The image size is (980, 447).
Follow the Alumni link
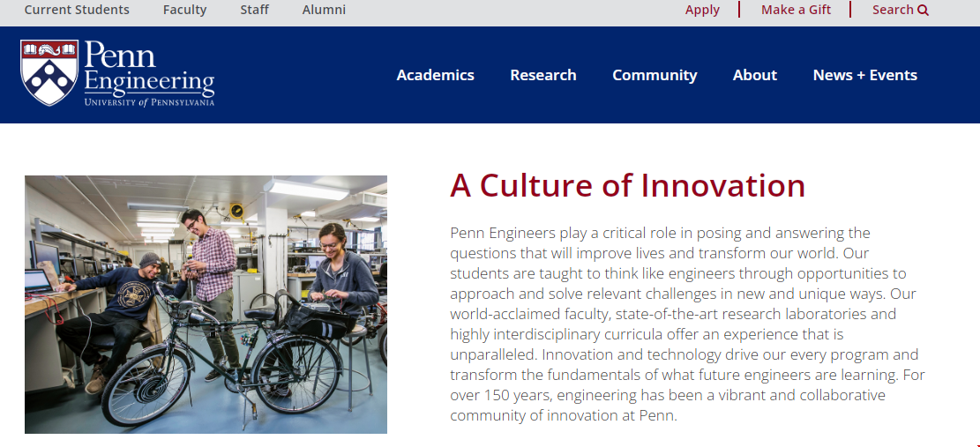click(324, 10)
